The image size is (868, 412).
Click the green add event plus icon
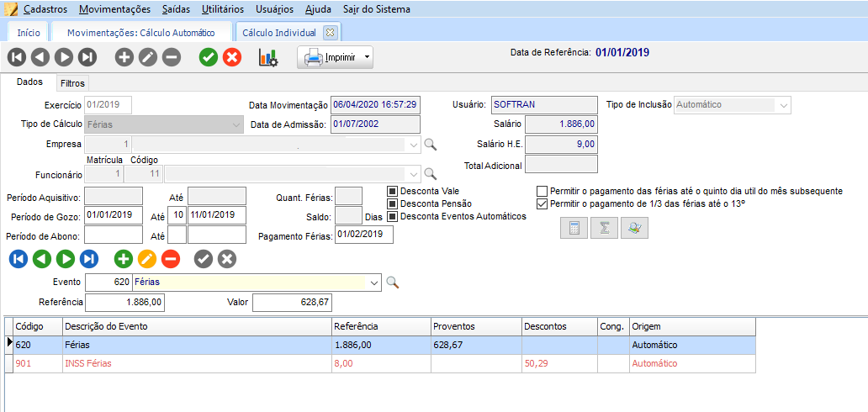pyautogui.click(x=124, y=259)
